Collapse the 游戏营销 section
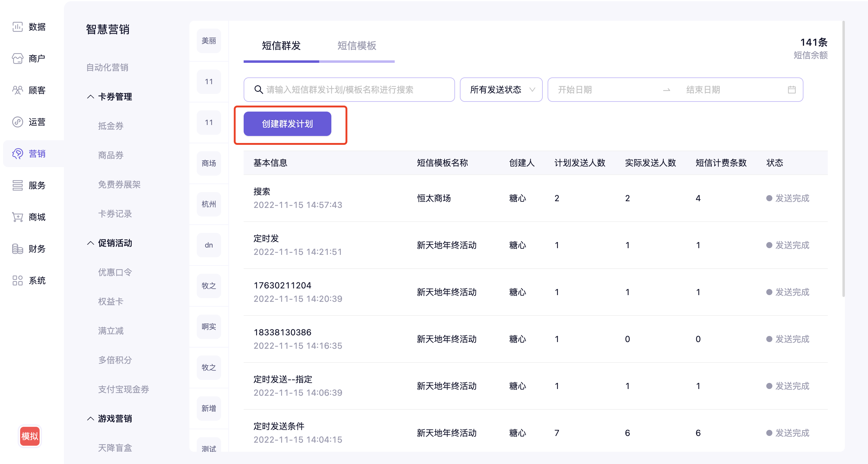Image resolution: width=868 pixels, height=464 pixels. pyautogui.click(x=90, y=419)
